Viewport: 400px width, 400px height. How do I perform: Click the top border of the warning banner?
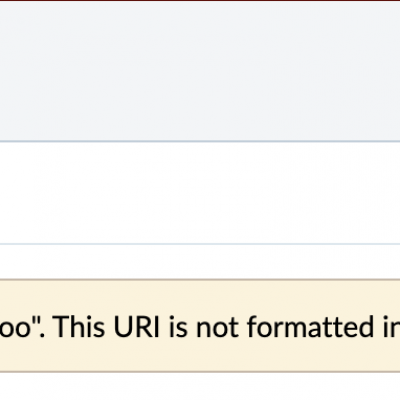[200, 280]
